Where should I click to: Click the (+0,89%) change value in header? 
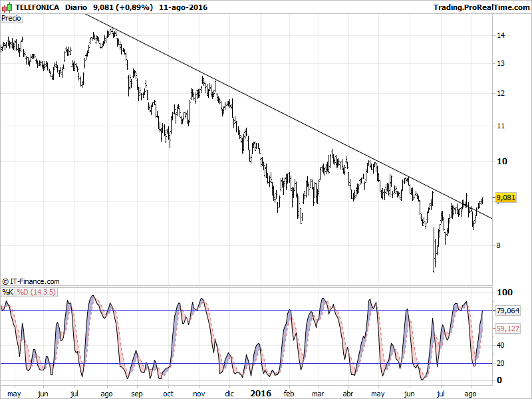(133, 7)
